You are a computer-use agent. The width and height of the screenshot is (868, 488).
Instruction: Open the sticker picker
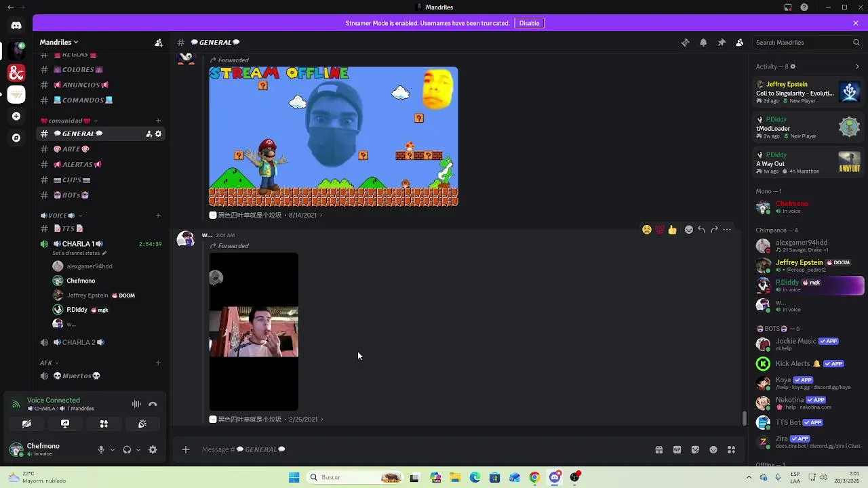pos(695,449)
